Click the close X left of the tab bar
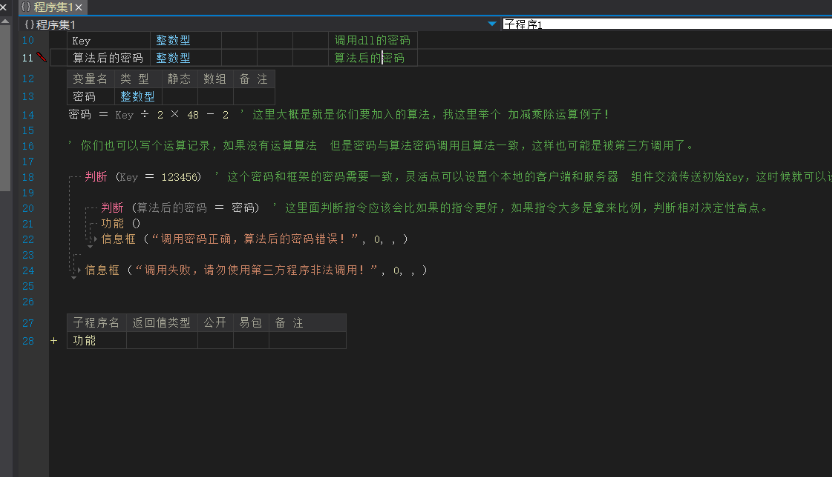 (5, 7)
